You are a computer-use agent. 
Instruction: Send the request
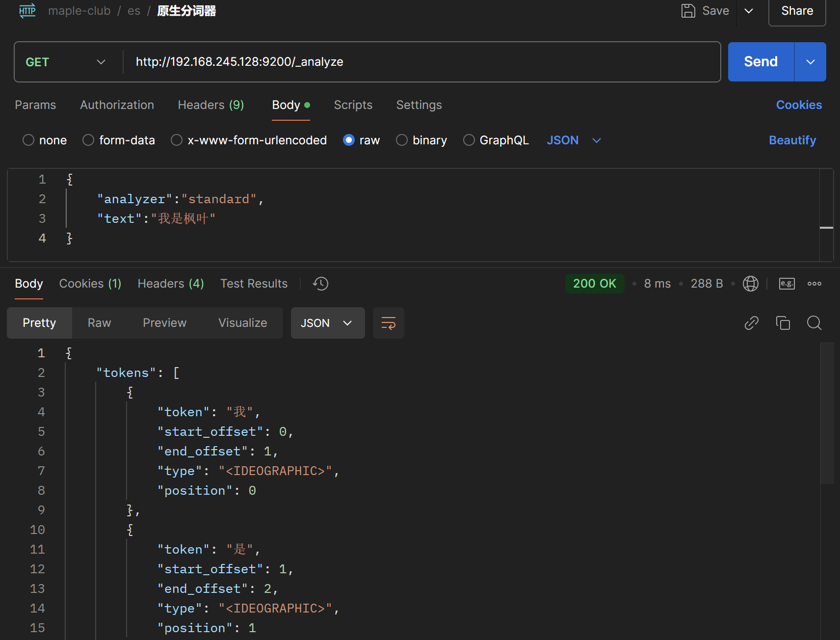[x=761, y=62]
